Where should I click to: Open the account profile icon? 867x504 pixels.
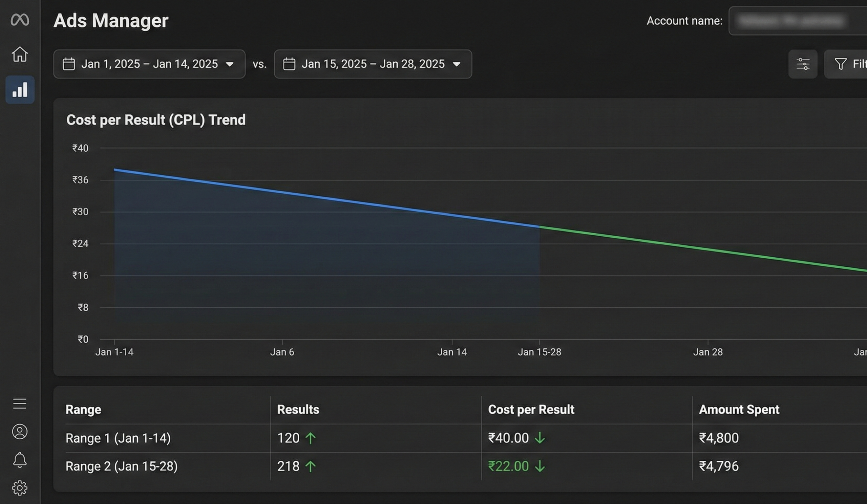[x=20, y=432]
